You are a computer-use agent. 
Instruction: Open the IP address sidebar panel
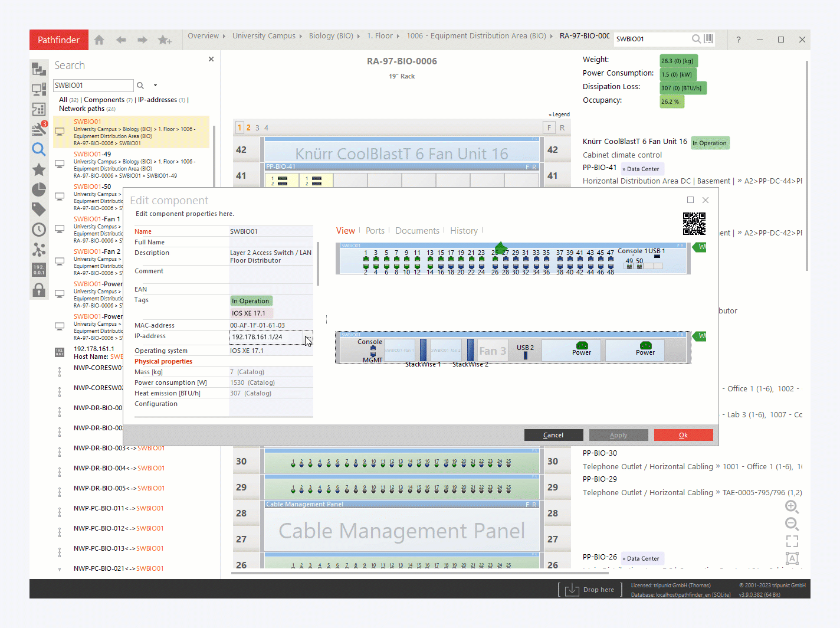coord(39,270)
